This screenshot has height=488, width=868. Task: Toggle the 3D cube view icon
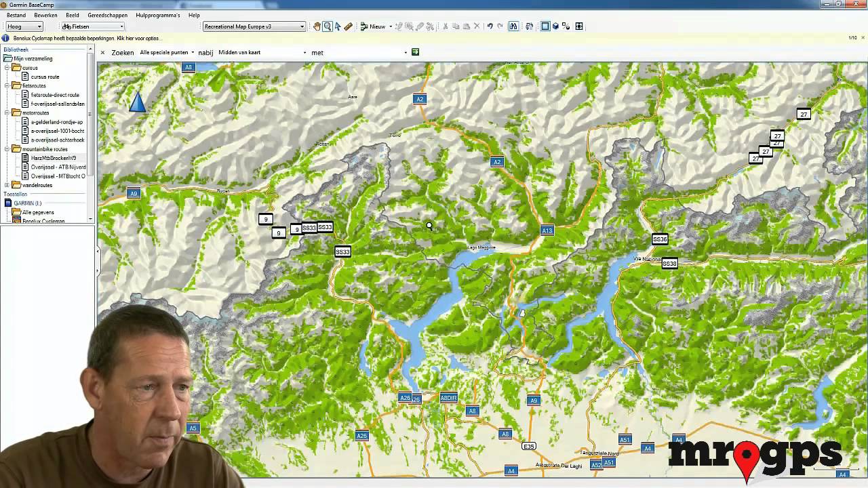[555, 26]
